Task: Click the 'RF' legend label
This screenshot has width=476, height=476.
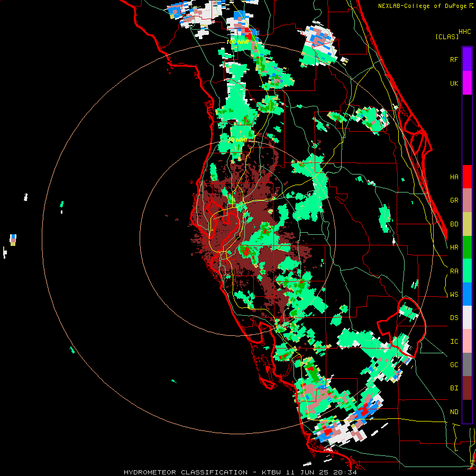Action: pos(454,59)
